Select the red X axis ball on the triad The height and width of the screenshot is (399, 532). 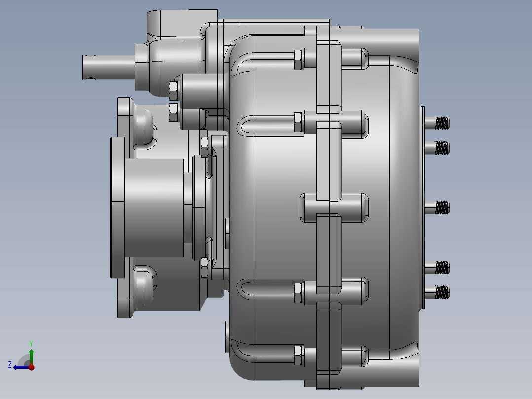[x=32, y=367]
